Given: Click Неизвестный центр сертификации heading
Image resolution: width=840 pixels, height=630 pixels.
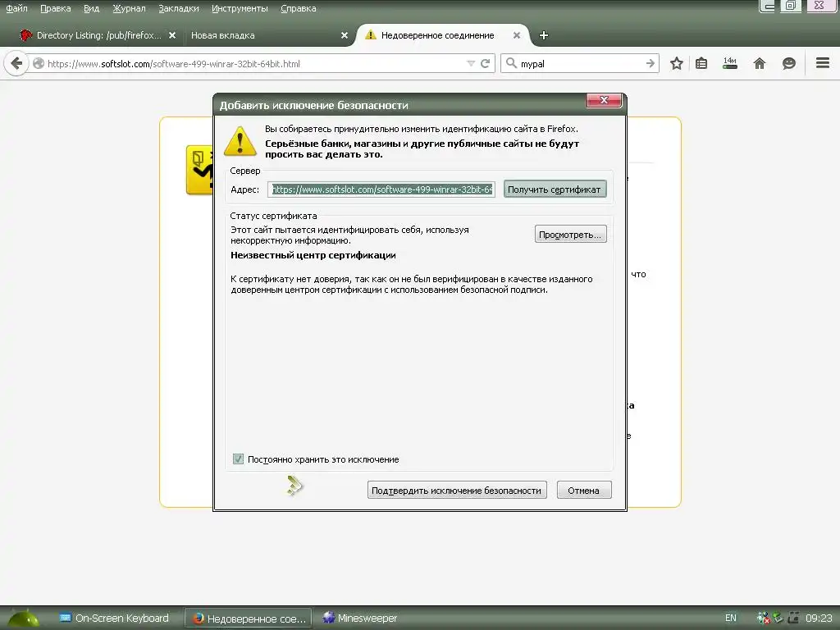Looking at the screenshot, I should click(313, 256).
